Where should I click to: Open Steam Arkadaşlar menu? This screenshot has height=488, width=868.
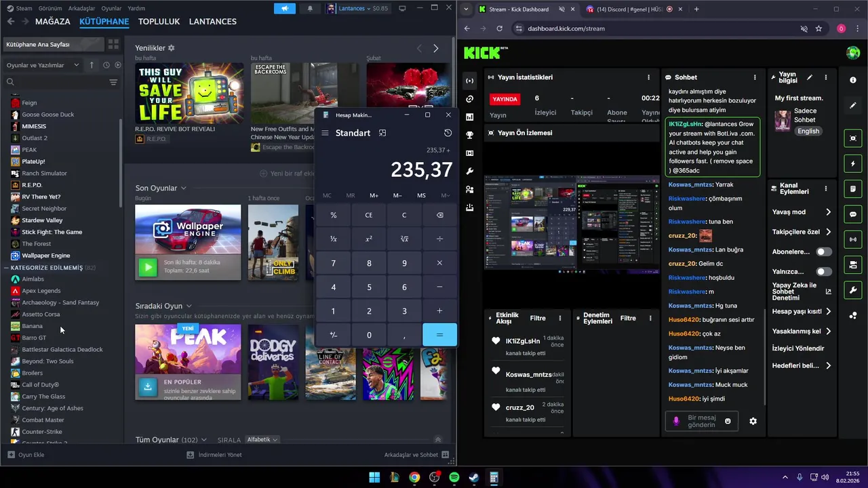point(82,8)
